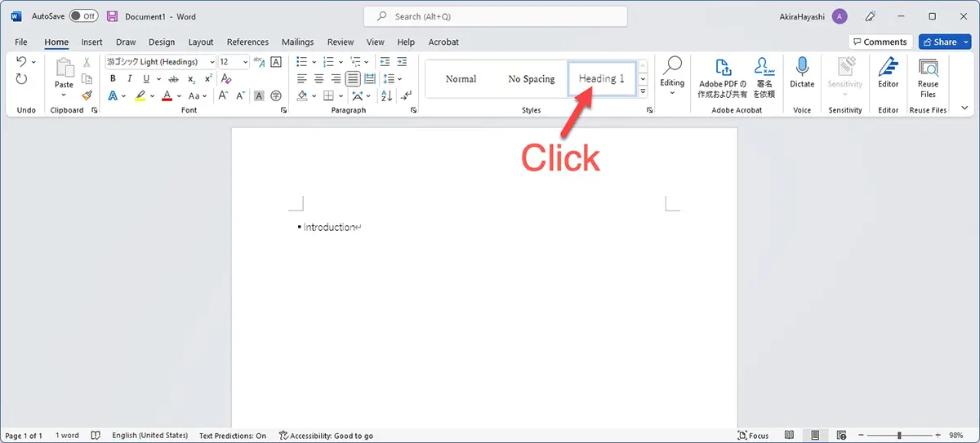Click Dictate microphone icon
This screenshot has height=443, width=980.
click(x=802, y=72)
